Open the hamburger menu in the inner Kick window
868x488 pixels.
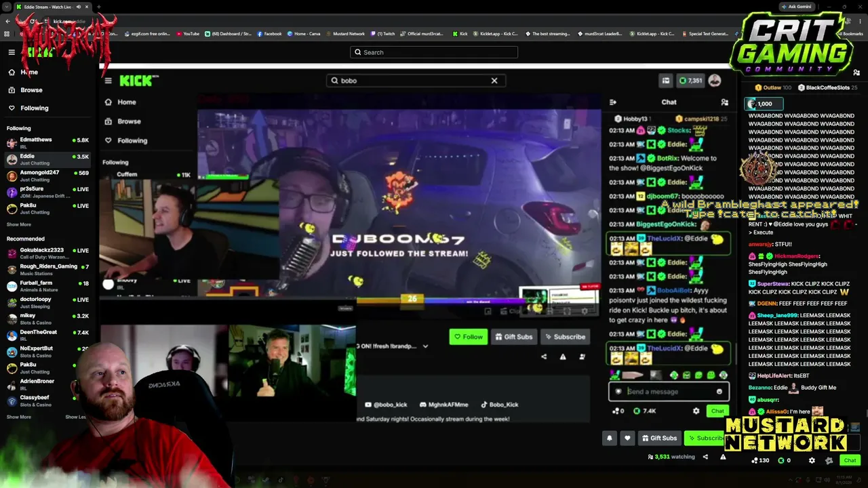[108, 81]
